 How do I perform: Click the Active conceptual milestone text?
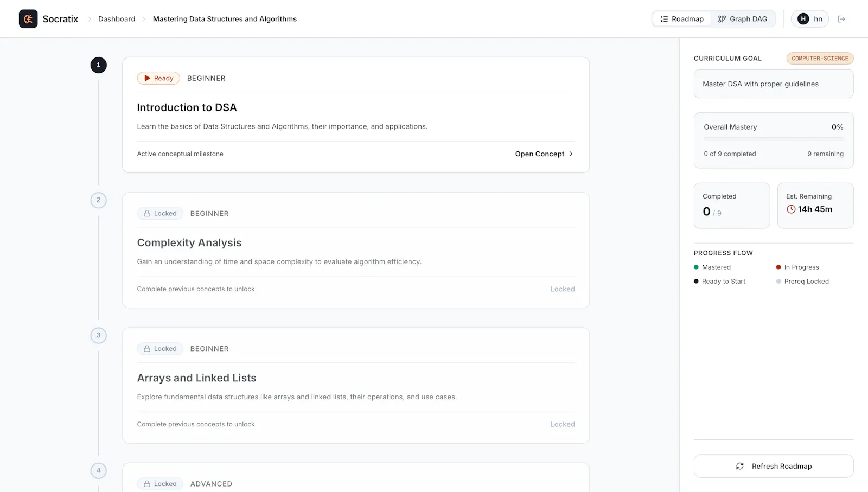[x=180, y=154]
